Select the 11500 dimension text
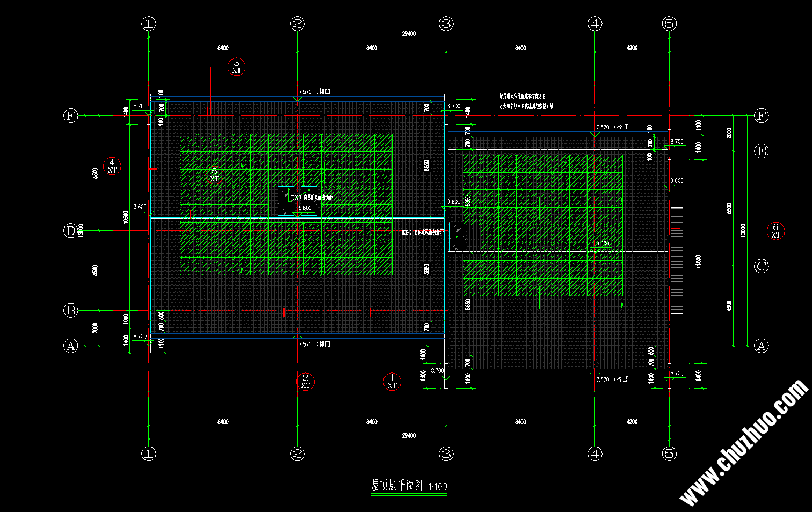This screenshot has width=812, height=512. click(698, 262)
